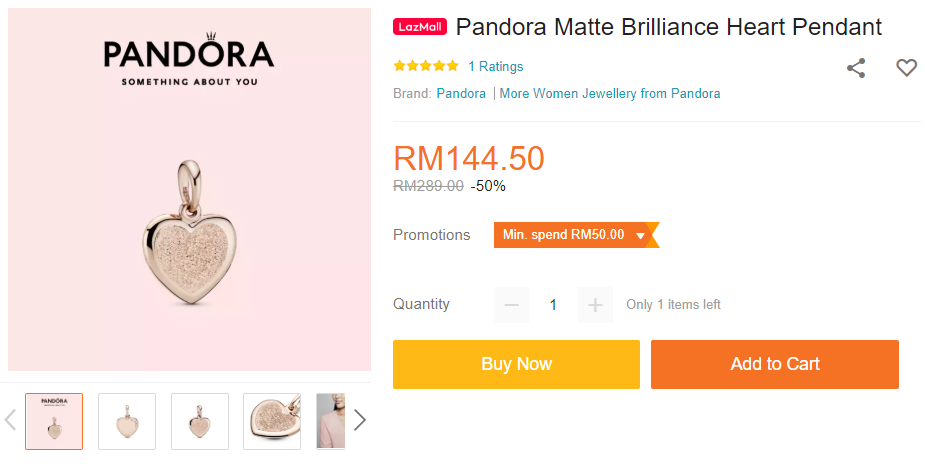Image resolution: width=925 pixels, height=466 pixels.
Task: Select the partially visible fifth thumbnail
Action: point(330,421)
